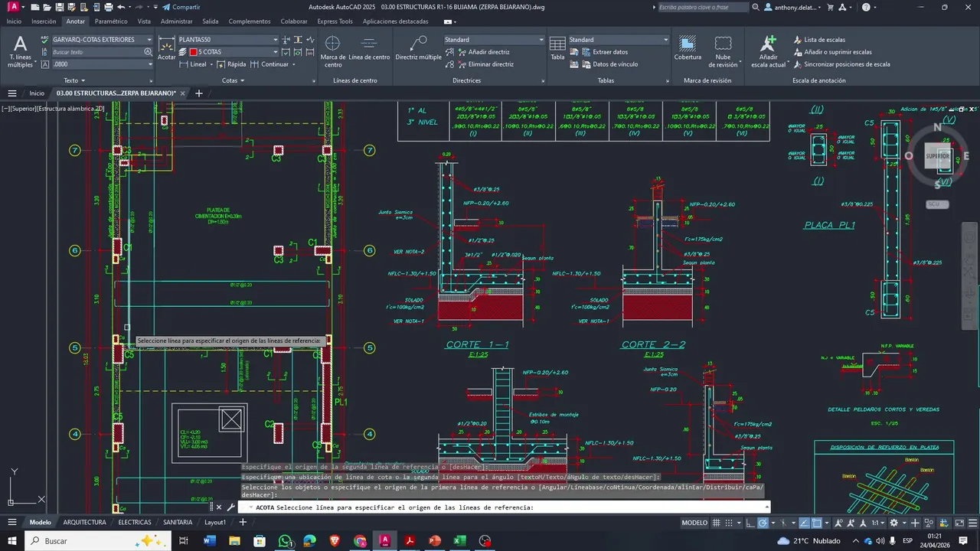
Task: Click the Plot printer icon
Action: (109, 7)
